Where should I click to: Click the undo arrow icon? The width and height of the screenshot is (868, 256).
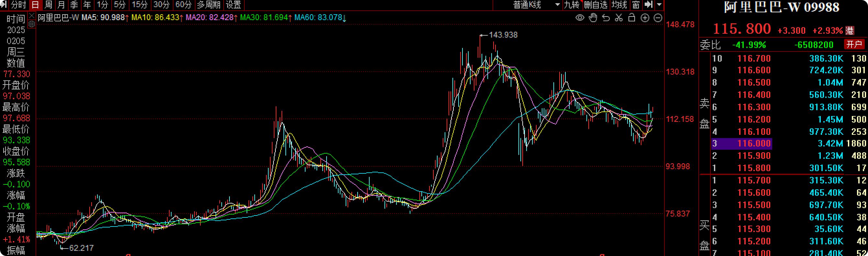click(606, 18)
